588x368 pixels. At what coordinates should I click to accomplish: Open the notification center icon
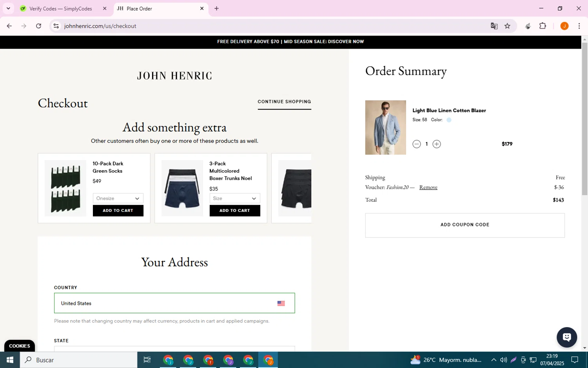tap(575, 360)
